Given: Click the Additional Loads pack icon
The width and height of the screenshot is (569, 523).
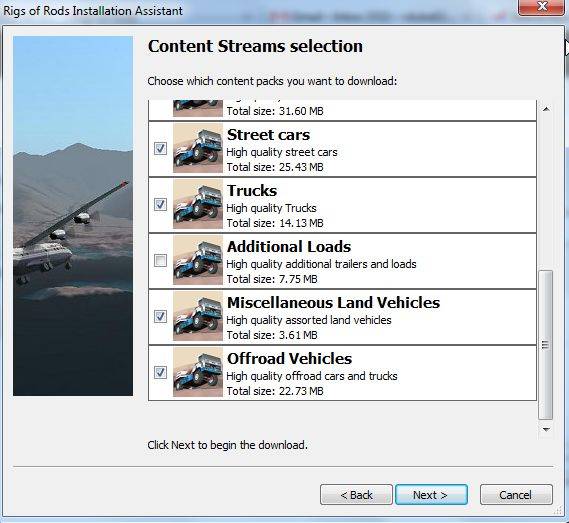Looking at the screenshot, I should tap(198, 260).
